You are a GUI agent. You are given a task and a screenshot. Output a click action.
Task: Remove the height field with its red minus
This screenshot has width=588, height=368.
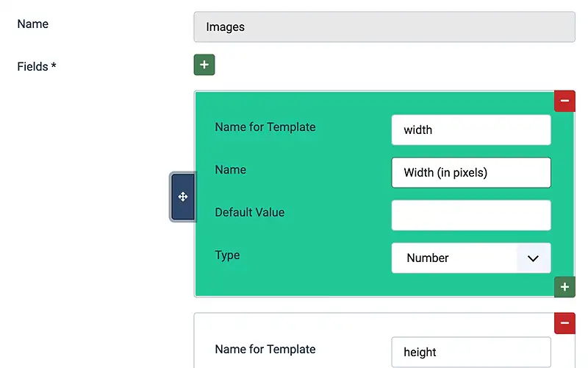tap(564, 323)
